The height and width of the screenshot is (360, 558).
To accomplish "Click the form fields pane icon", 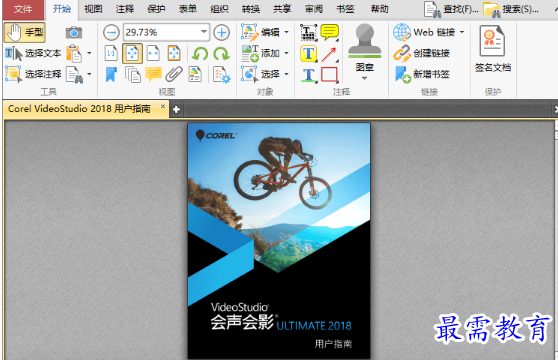I will click(x=195, y=74).
